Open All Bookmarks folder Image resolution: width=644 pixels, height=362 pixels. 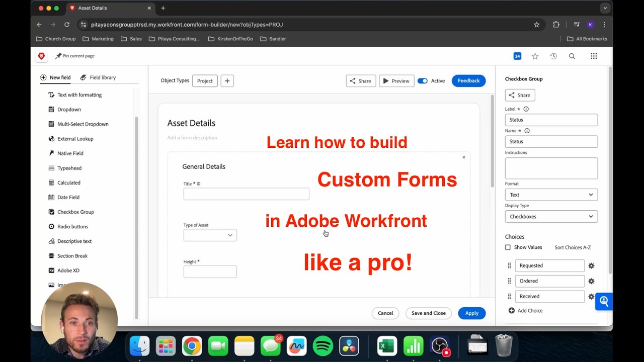tap(587, 39)
